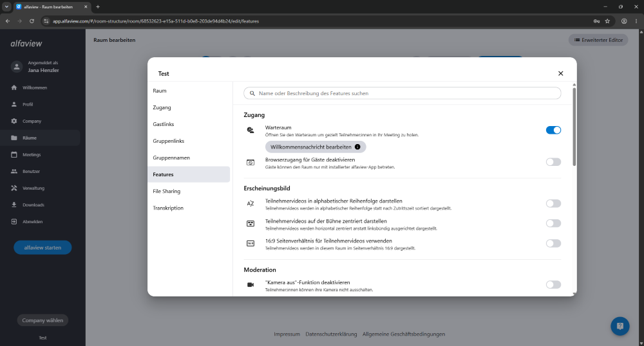Close the Test dialog with X
644x346 pixels.
coord(561,73)
